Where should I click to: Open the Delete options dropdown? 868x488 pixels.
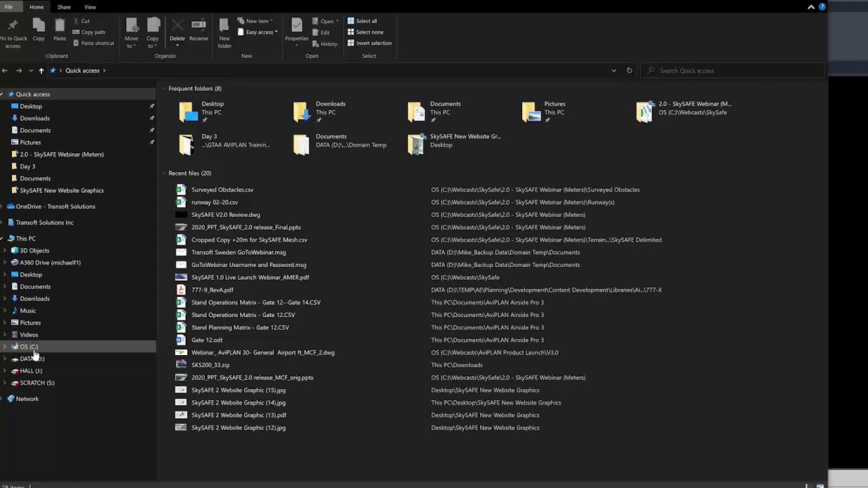pos(177,45)
